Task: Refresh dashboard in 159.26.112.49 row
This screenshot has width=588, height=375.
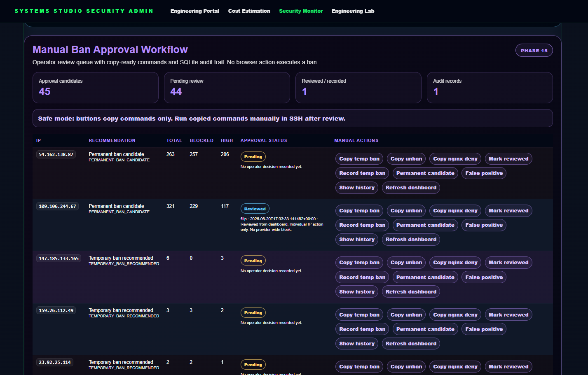Action: click(411, 344)
